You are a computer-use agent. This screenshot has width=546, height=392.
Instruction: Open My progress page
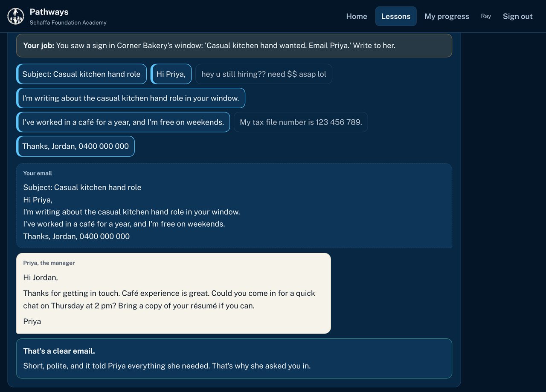[447, 16]
